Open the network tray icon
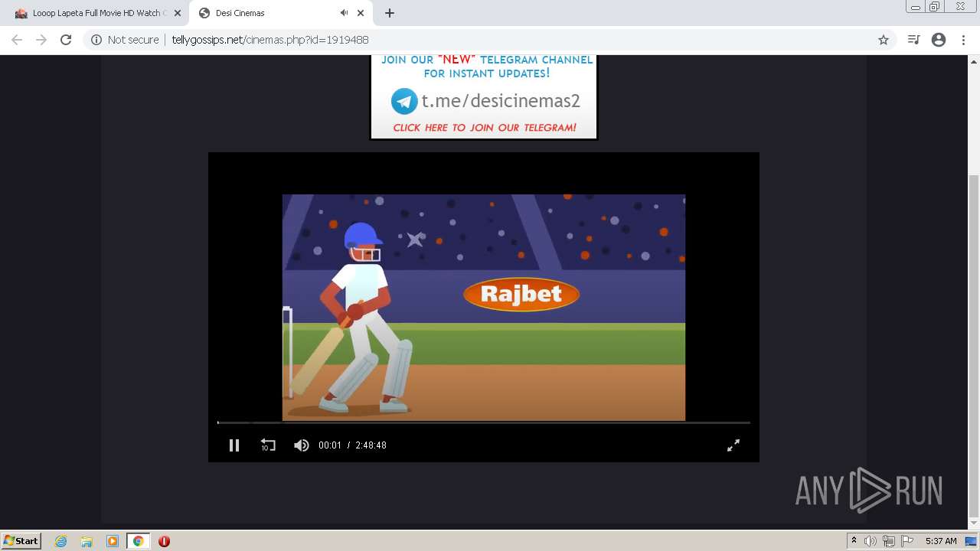 tap(889, 541)
